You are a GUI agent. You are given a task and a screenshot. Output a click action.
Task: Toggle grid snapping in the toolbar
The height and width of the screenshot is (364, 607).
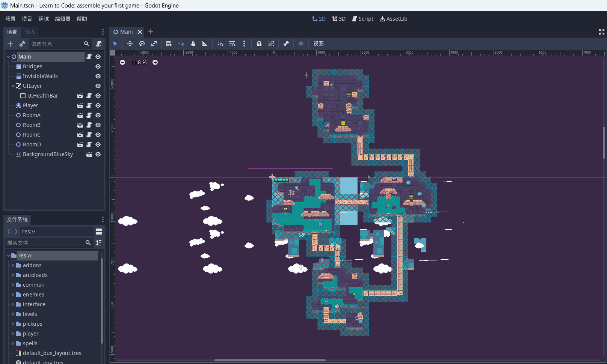232,44
